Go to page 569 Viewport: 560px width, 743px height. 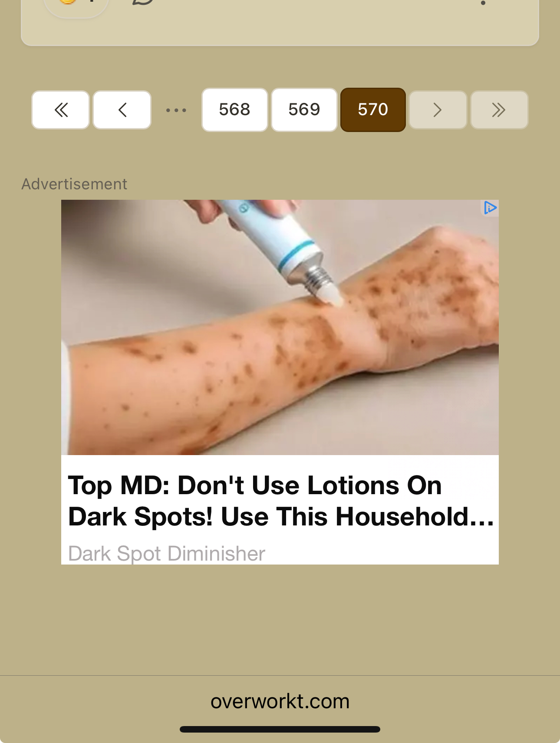click(x=304, y=110)
